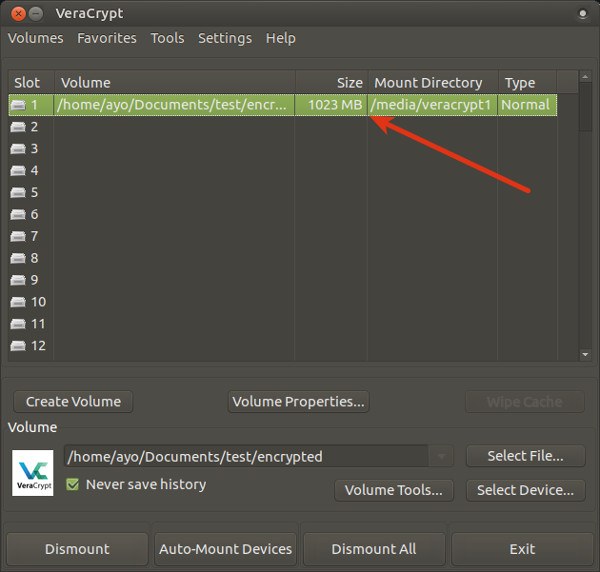600x572 pixels.
Task: Pick the drive icon in slot 4
Action: [18, 170]
